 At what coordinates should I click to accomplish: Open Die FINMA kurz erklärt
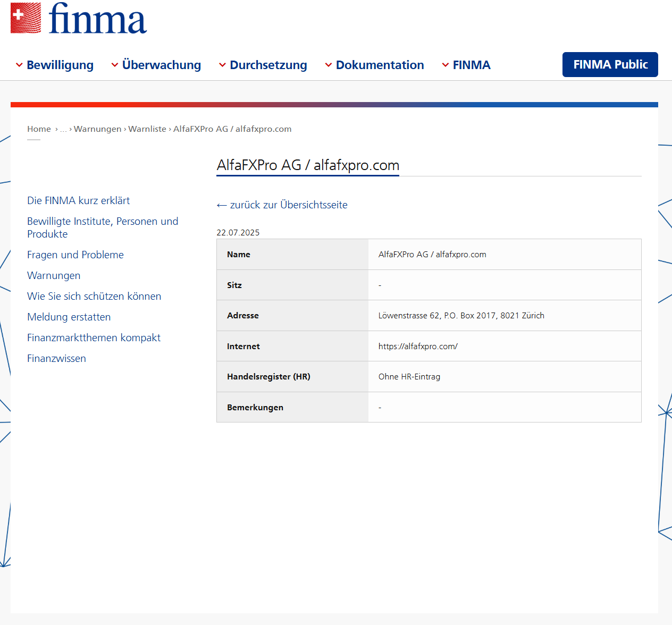[x=79, y=200]
